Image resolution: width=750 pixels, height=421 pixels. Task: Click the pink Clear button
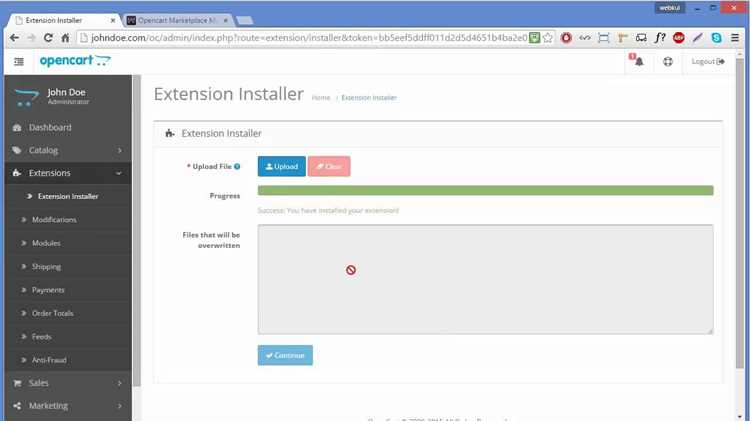pos(329,166)
